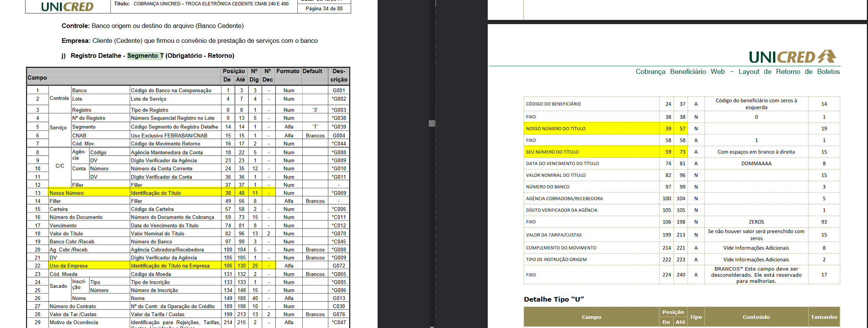This screenshot has width=868, height=328.
Task: Click 'NÚMERO DO BANCO' row label
Action: (x=547, y=187)
